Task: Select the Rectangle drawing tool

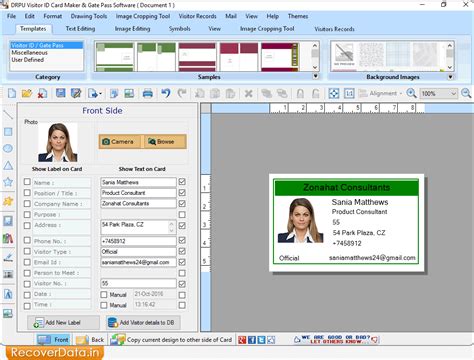Action: point(8,132)
